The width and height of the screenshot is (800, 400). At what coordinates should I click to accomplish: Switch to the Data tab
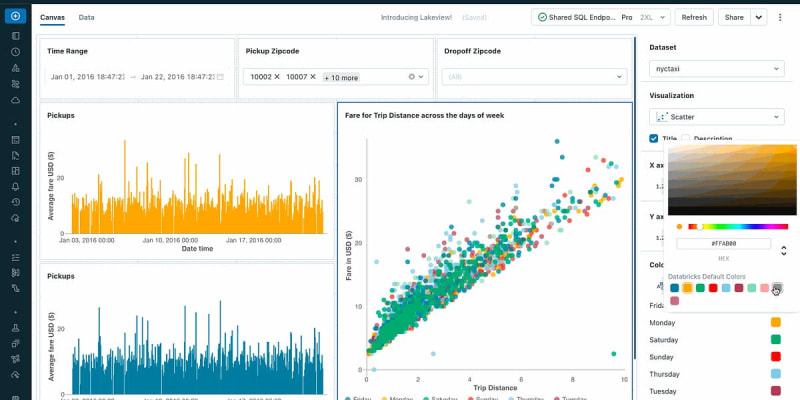tap(86, 17)
